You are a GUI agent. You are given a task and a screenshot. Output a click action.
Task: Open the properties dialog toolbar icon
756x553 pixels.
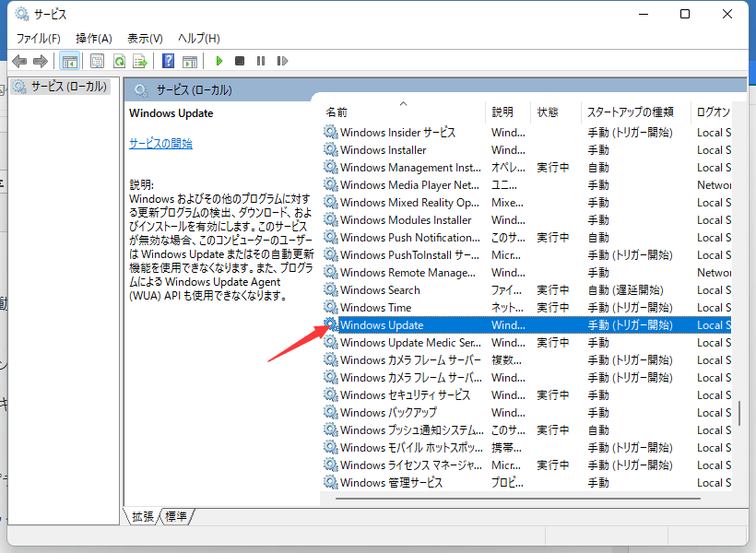coord(96,61)
